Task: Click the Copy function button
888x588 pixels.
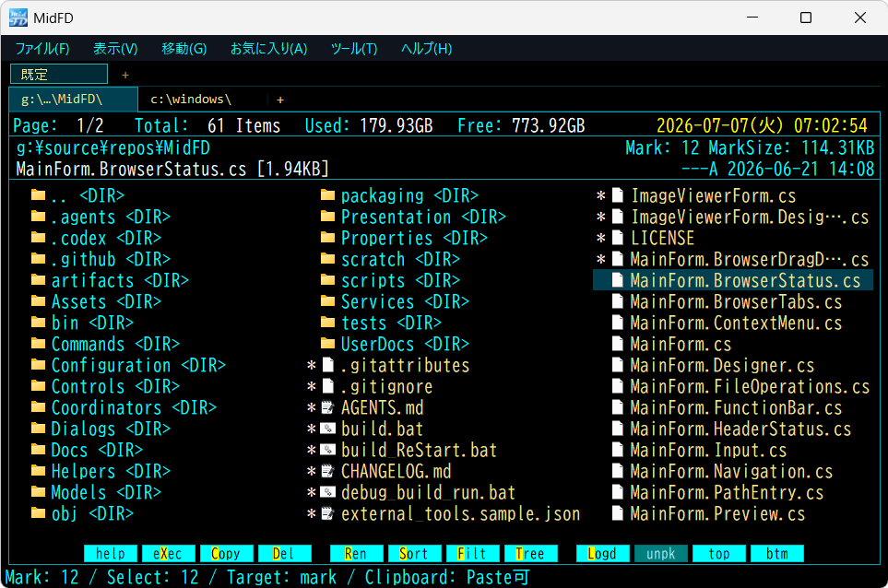Action: 226,554
